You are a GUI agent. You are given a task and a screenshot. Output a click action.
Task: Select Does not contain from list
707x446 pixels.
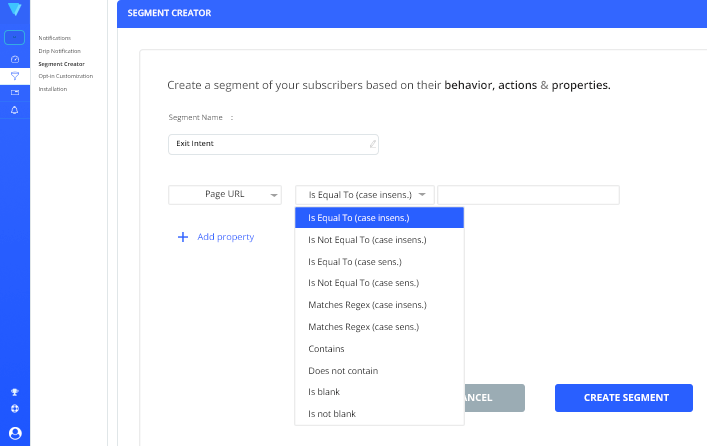(343, 371)
